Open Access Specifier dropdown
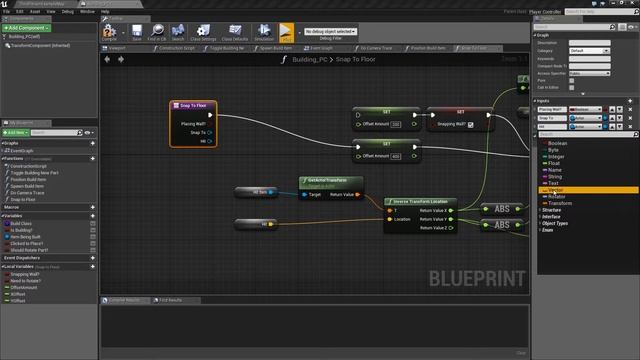640x360 pixels. click(x=589, y=73)
